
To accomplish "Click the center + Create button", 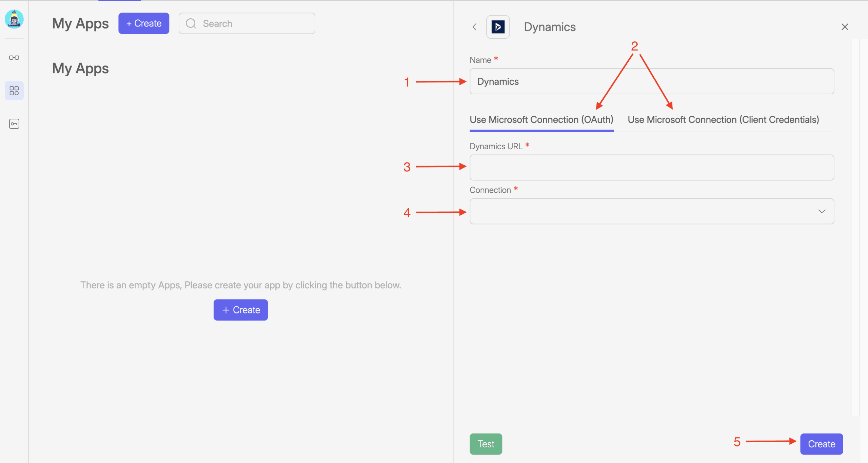I will tap(240, 310).
